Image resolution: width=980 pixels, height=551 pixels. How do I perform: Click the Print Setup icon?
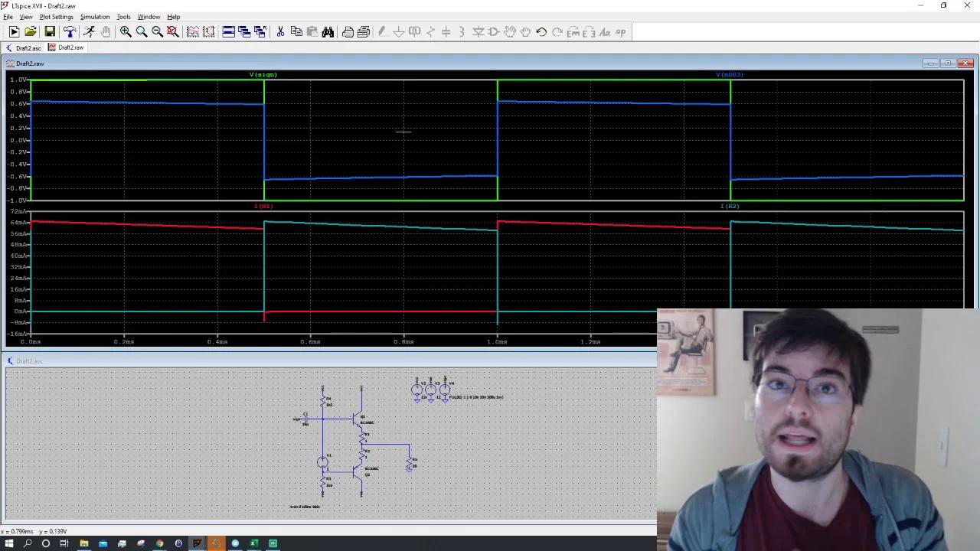364,31
